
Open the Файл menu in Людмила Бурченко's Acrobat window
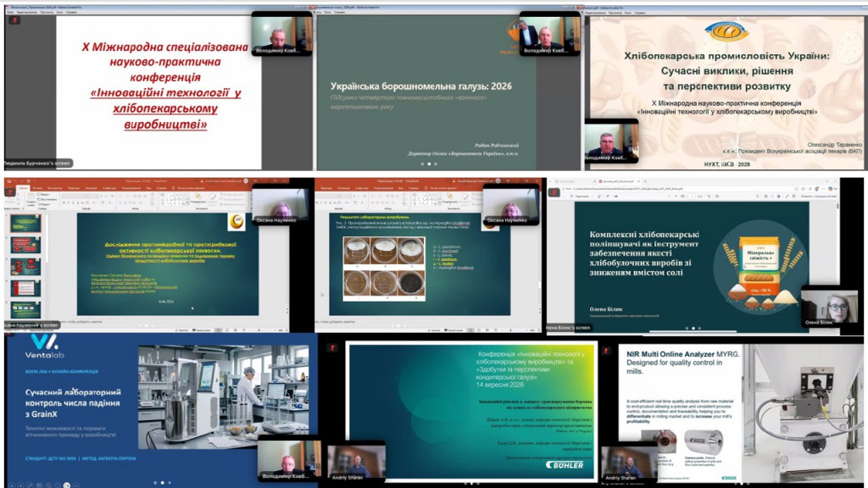[x=10, y=12]
